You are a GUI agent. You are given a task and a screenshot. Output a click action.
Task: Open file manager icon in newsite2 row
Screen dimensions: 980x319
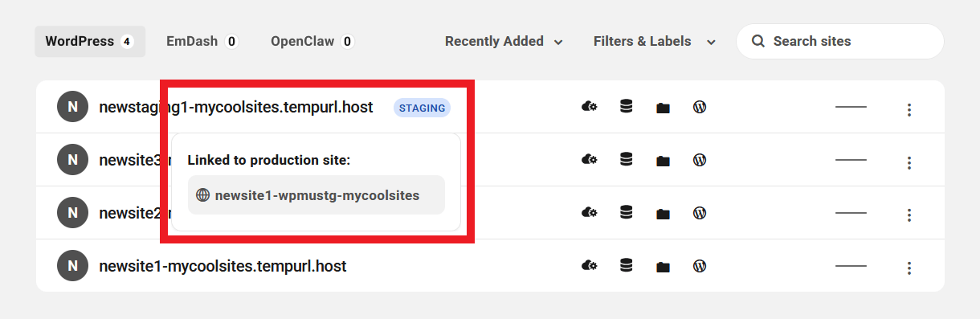coord(663,214)
